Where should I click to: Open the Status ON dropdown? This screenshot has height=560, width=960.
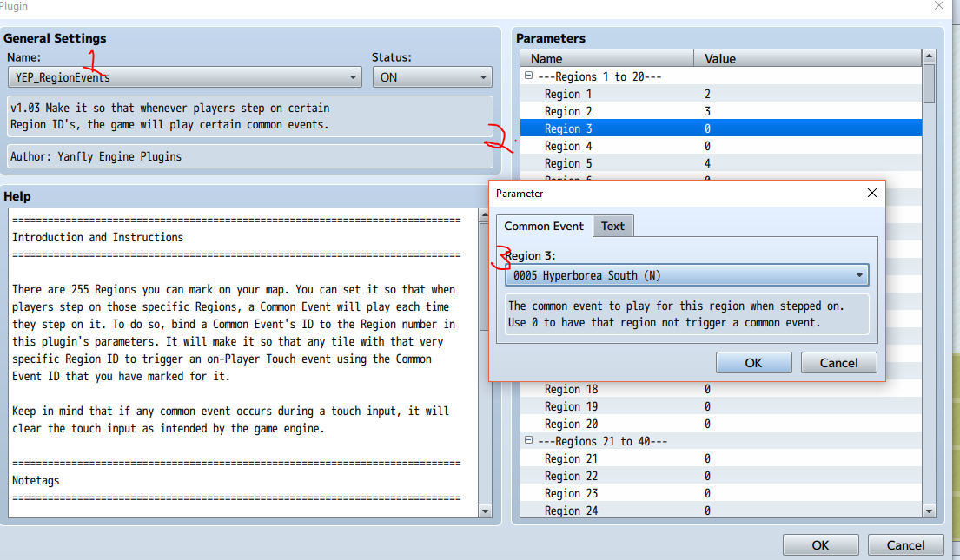433,77
